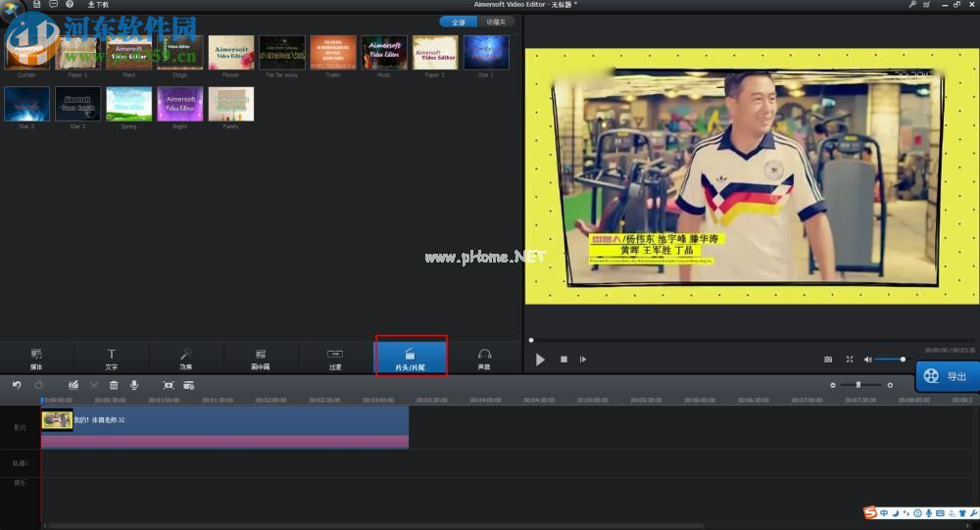Image resolution: width=980 pixels, height=530 pixels.
Task: Click the 导出 export button
Action: 948,375
